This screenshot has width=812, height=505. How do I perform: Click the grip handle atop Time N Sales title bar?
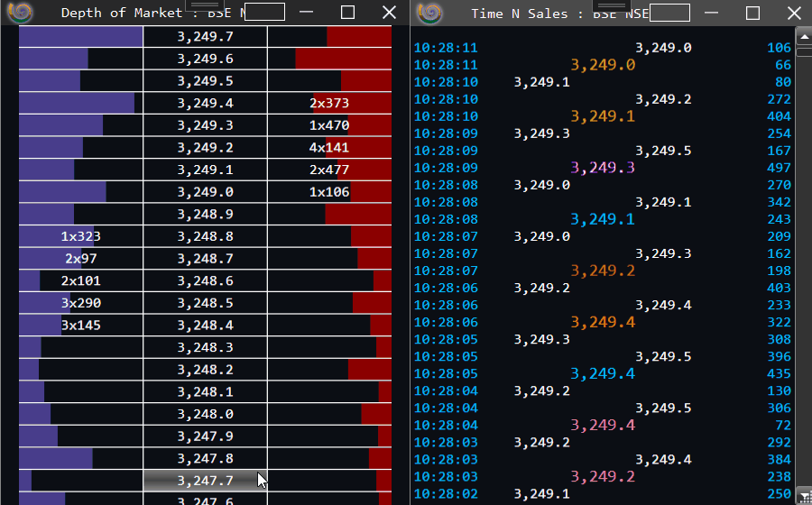click(611, 5)
